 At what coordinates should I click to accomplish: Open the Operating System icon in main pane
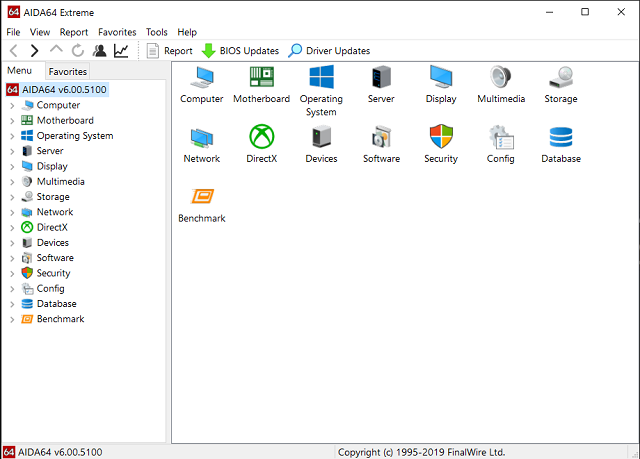[321, 77]
